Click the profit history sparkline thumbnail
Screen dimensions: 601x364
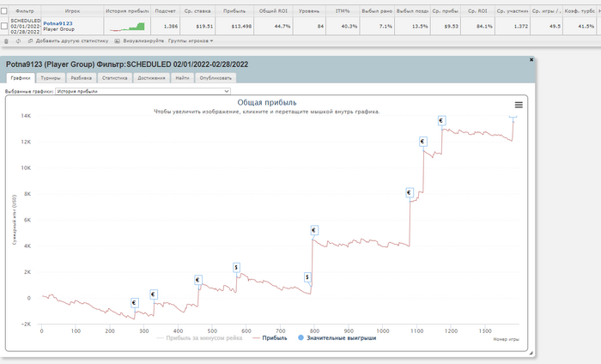click(x=127, y=27)
